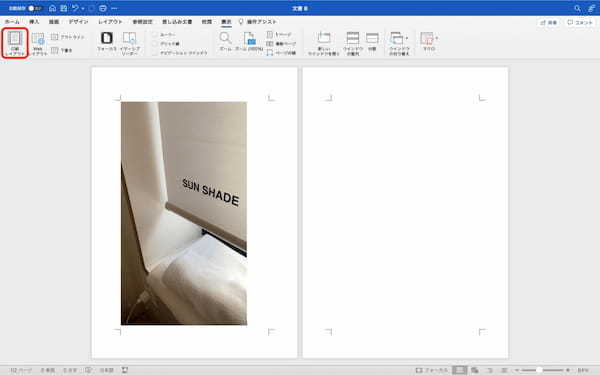The image size is (600, 375).
Task: Open the Layout ribbon tab
Action: click(110, 22)
